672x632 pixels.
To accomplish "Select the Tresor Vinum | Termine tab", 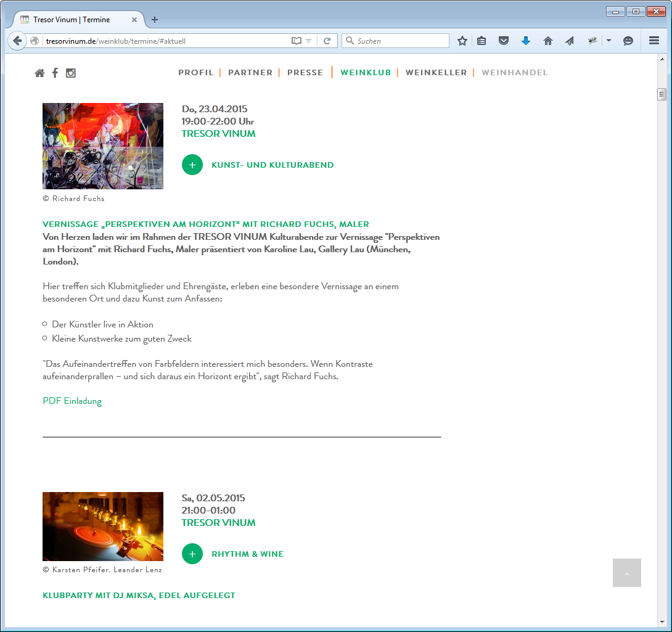I will 77,20.
